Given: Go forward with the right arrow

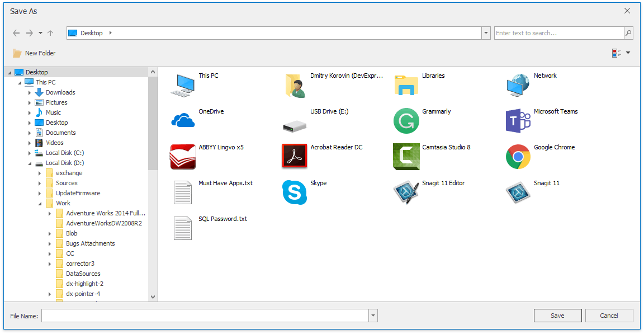Looking at the screenshot, I should pyautogui.click(x=29, y=33).
